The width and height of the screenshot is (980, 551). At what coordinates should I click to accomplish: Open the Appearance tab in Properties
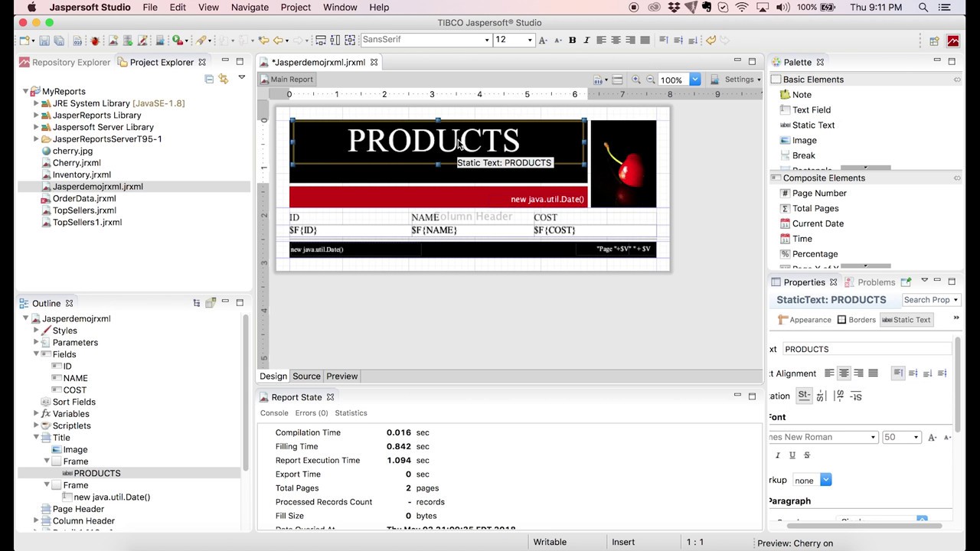804,320
